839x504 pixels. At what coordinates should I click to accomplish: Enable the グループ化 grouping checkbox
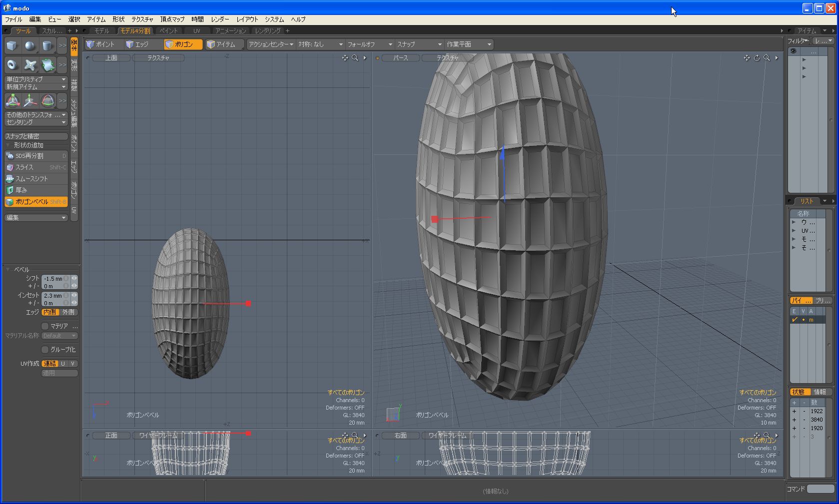(45, 350)
